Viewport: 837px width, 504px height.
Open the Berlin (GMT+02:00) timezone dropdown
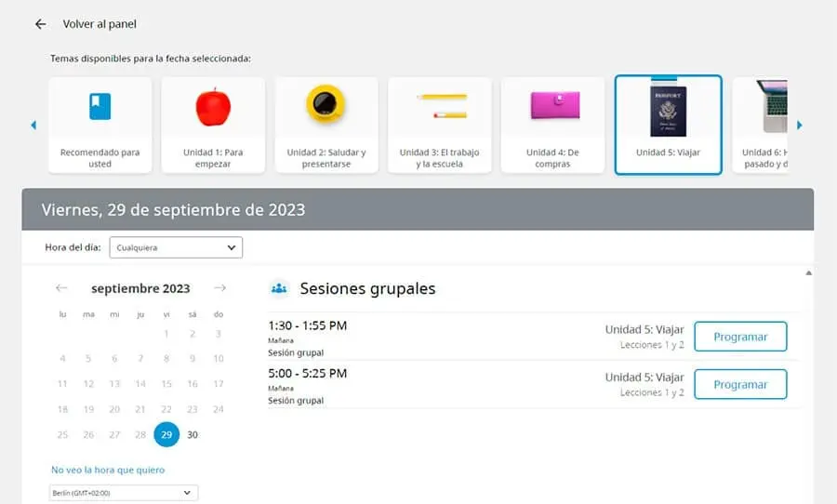tap(124, 493)
